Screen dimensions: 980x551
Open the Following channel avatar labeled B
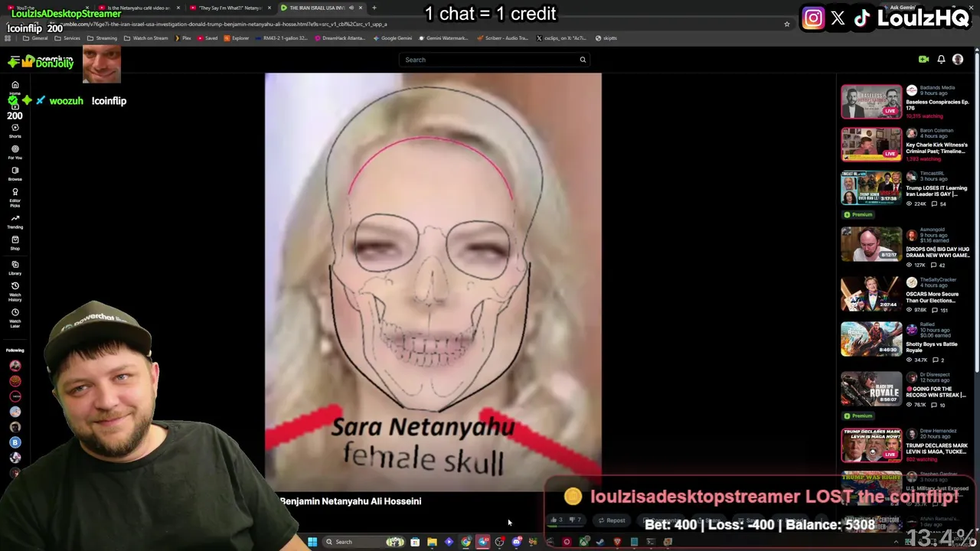coord(15,442)
